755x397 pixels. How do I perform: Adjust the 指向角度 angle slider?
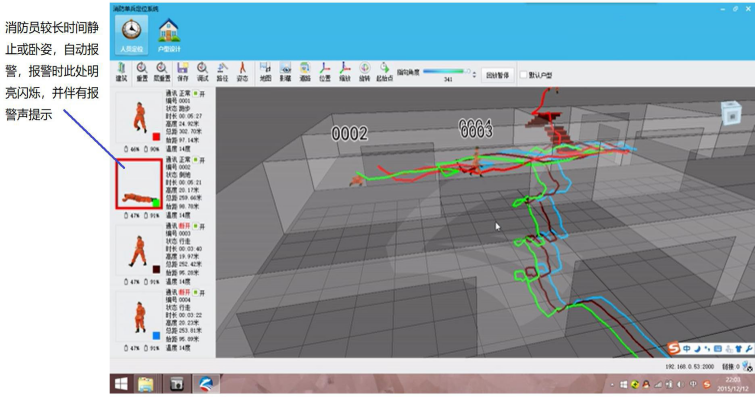446,71
